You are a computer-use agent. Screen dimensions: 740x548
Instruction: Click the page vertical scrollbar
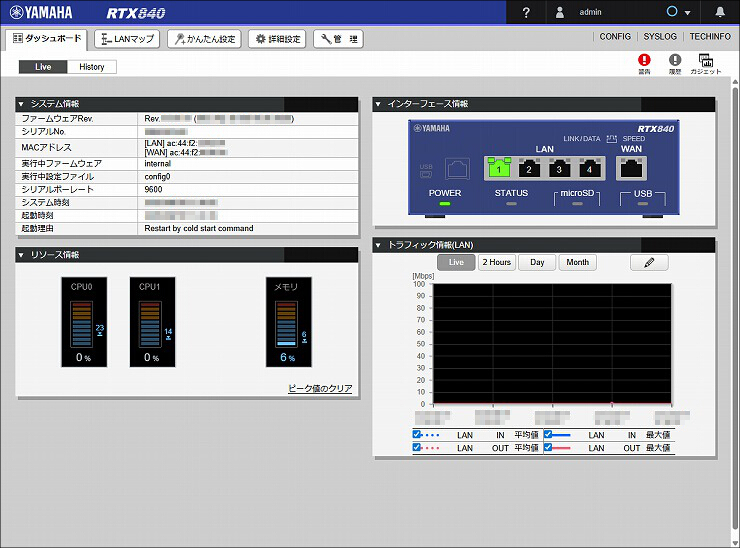(x=735, y=300)
